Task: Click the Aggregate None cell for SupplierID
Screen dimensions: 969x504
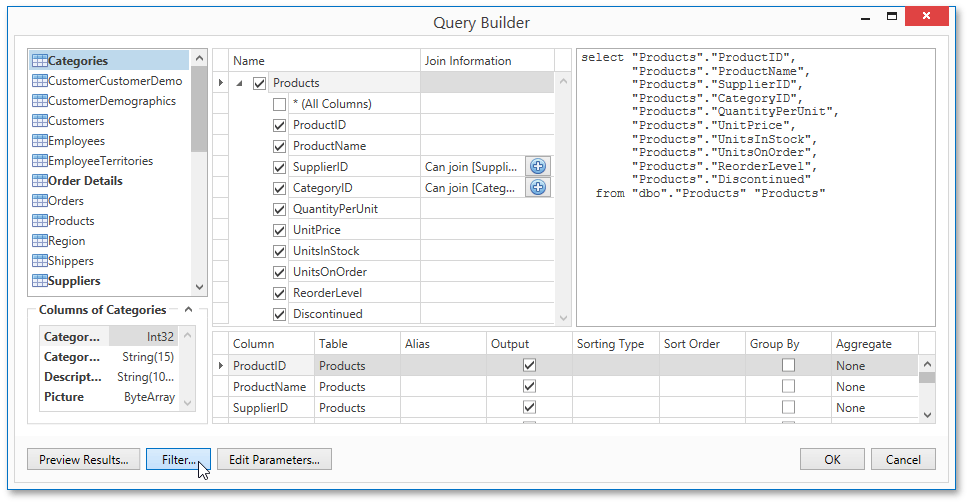Action: click(874, 408)
